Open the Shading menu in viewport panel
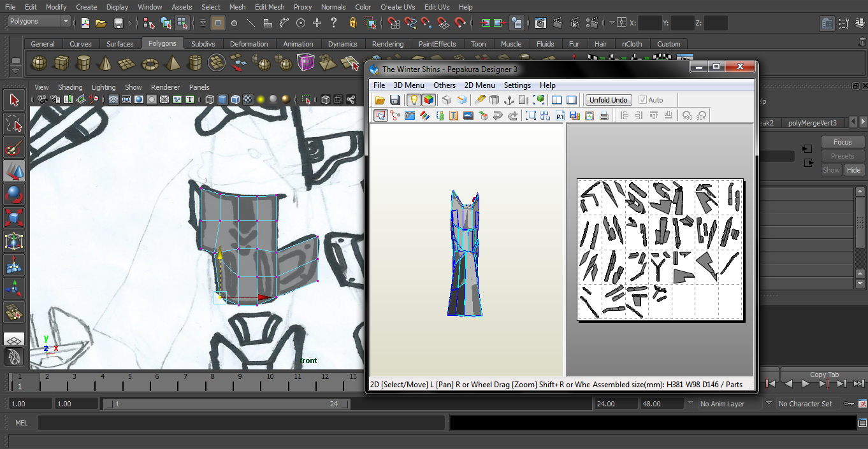The image size is (868, 449). point(70,87)
